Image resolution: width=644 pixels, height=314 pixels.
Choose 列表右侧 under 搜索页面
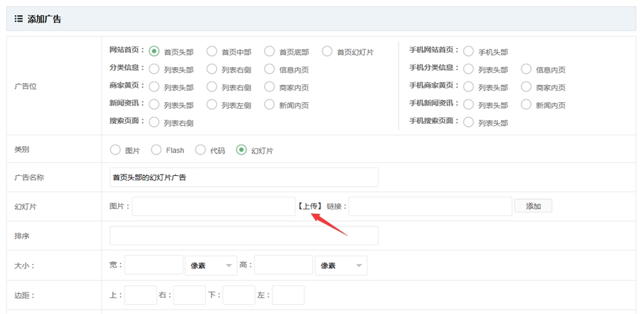tap(154, 122)
